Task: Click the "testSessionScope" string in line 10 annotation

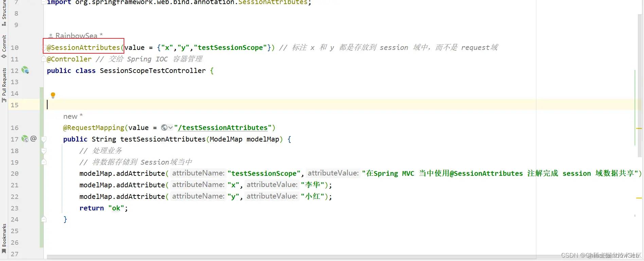Action: tap(230, 48)
